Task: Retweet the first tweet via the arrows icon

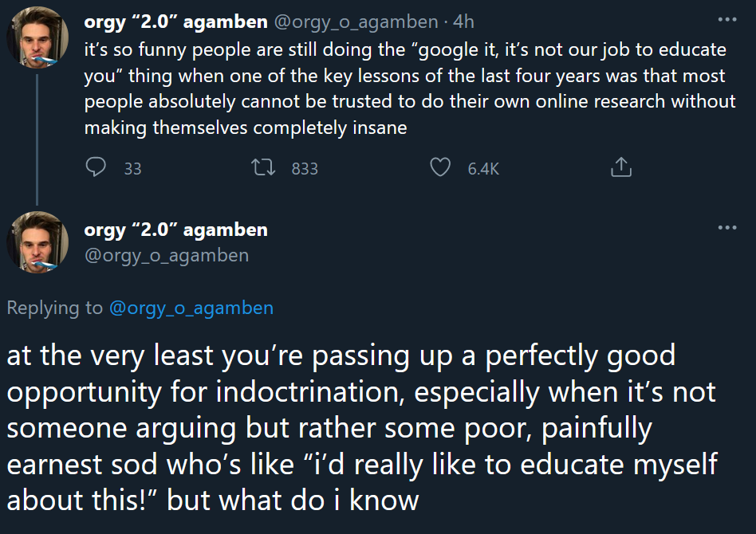Action: coord(259,167)
